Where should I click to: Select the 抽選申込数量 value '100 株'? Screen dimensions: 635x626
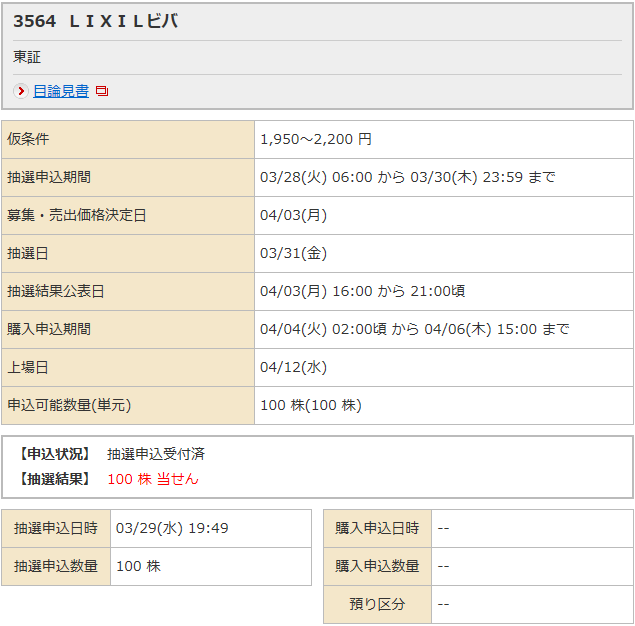coord(139,566)
